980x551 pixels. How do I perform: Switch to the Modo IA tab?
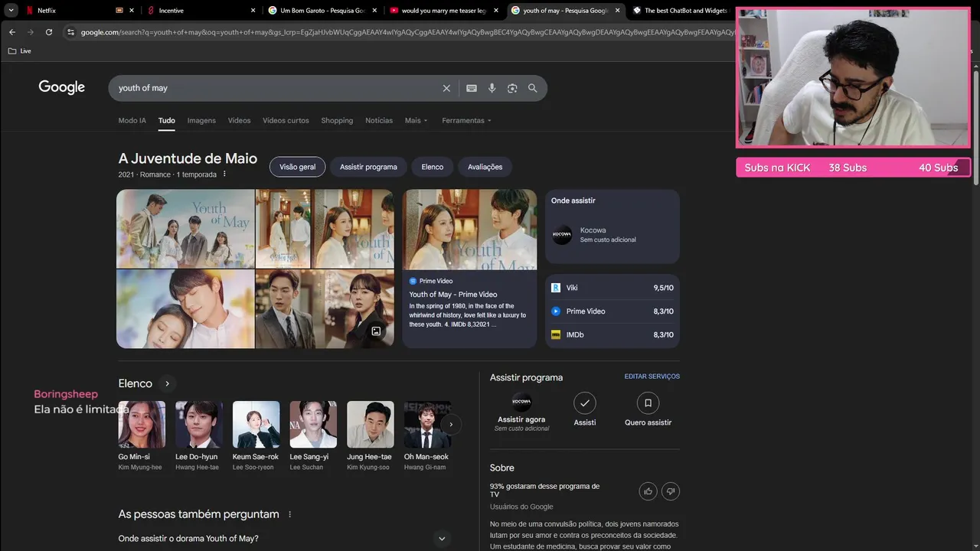click(132, 120)
